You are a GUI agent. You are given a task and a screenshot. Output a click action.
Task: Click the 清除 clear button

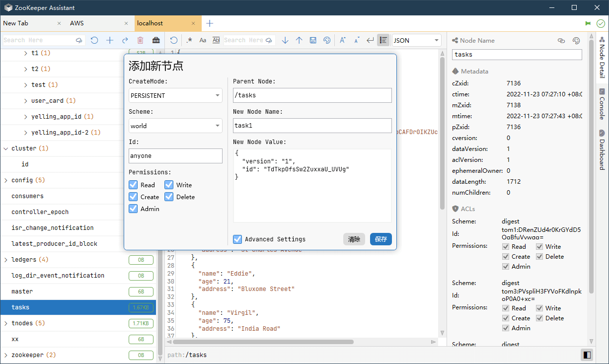click(x=354, y=239)
